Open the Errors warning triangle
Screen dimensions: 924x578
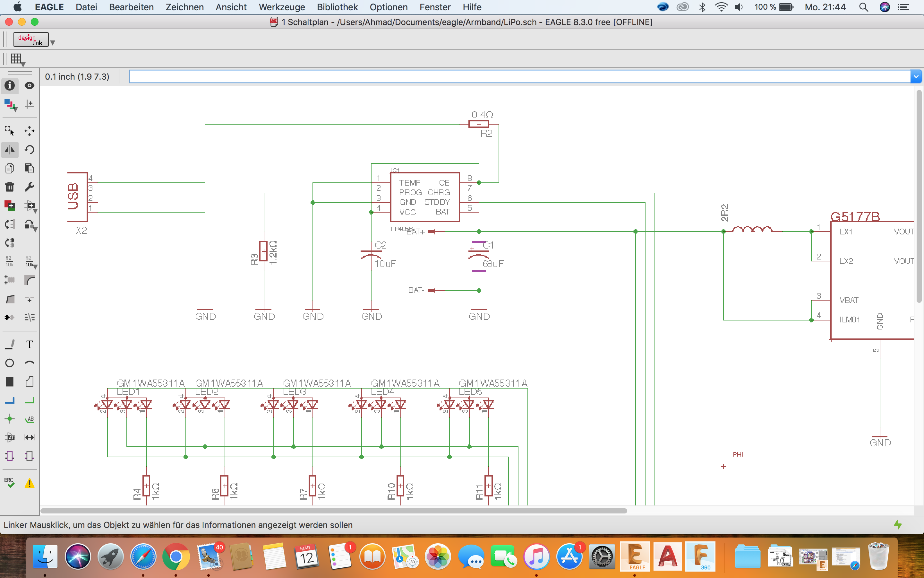(30, 484)
